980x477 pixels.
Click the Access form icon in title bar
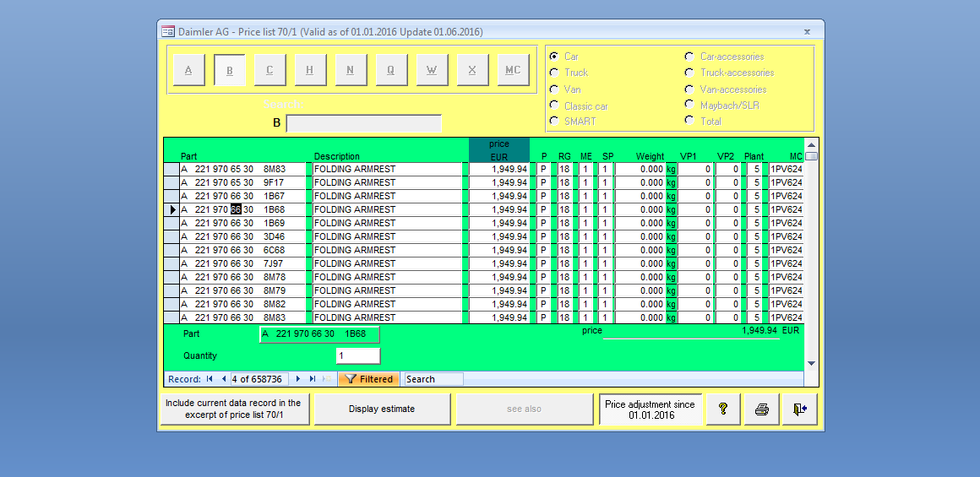[x=168, y=32]
